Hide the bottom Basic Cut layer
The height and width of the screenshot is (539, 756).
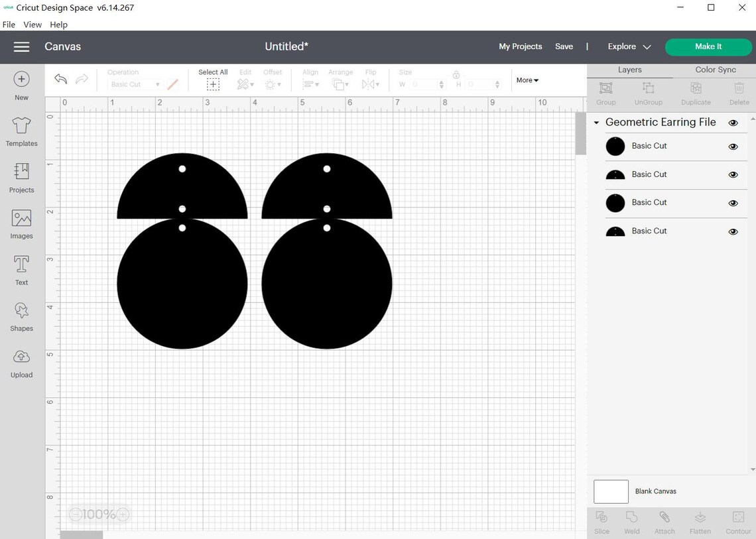click(733, 231)
